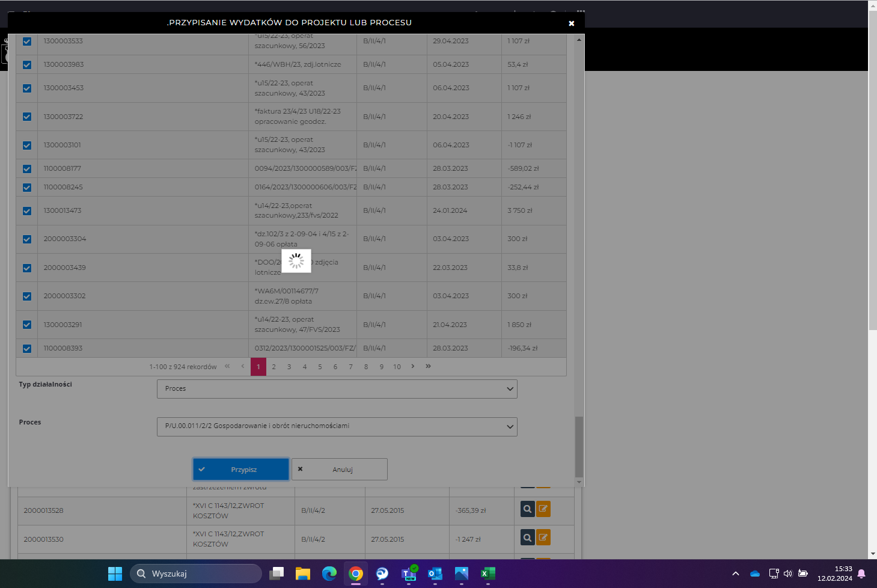Open Outlook from the taskbar

[435, 574]
